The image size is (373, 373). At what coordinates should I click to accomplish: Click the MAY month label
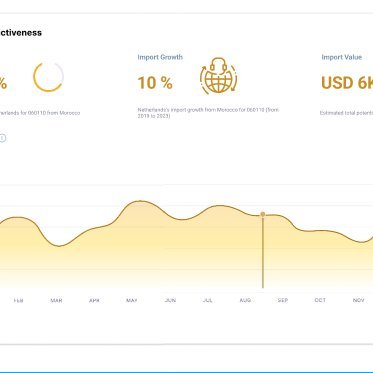132,300
